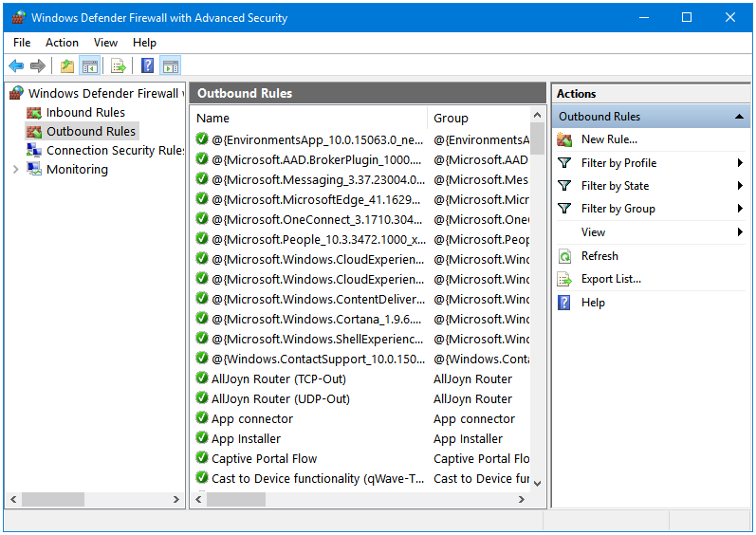Click the Inbound Rules brick wall icon
This screenshot has width=756, height=535.
click(34, 113)
